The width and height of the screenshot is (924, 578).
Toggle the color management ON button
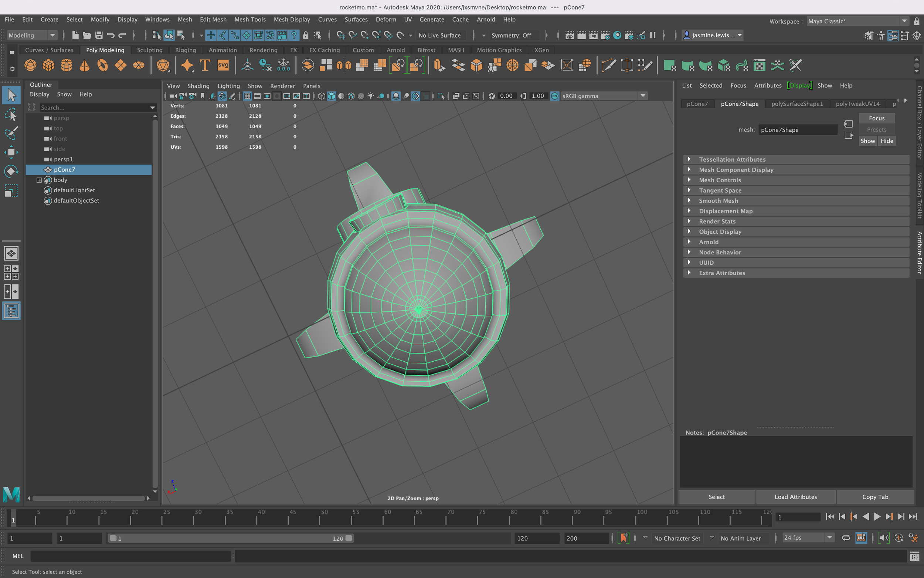pyautogui.click(x=555, y=96)
